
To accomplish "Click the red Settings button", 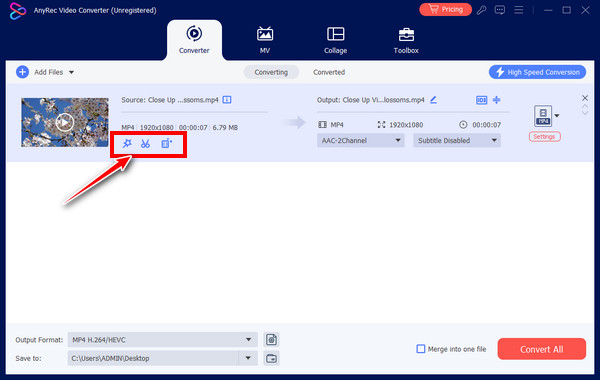I will (545, 137).
